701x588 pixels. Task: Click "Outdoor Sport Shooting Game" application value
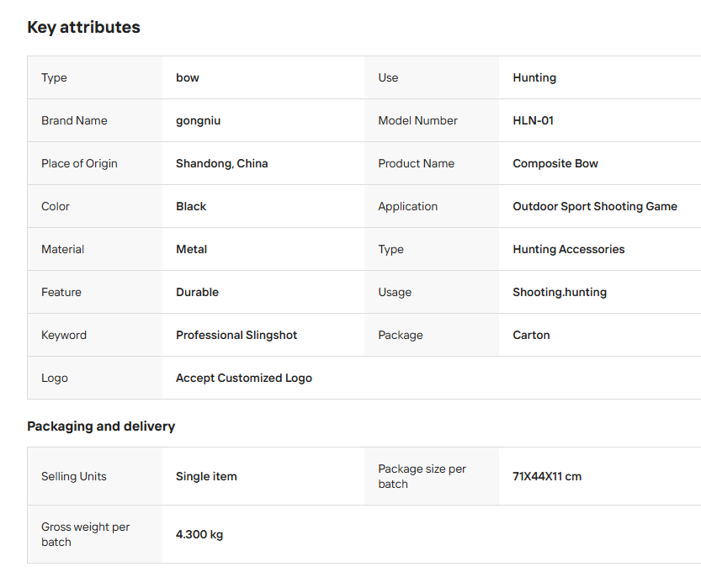click(594, 206)
